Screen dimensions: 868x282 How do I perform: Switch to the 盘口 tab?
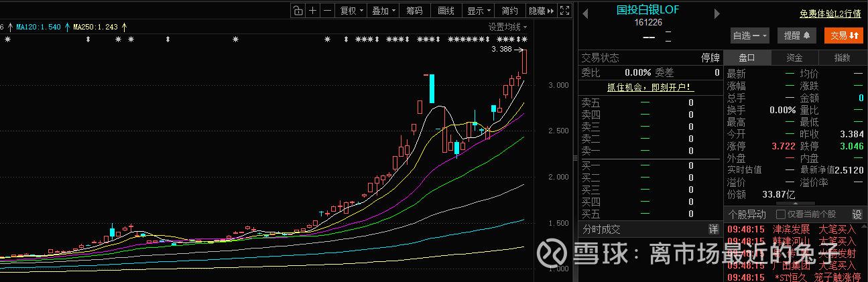click(x=747, y=58)
